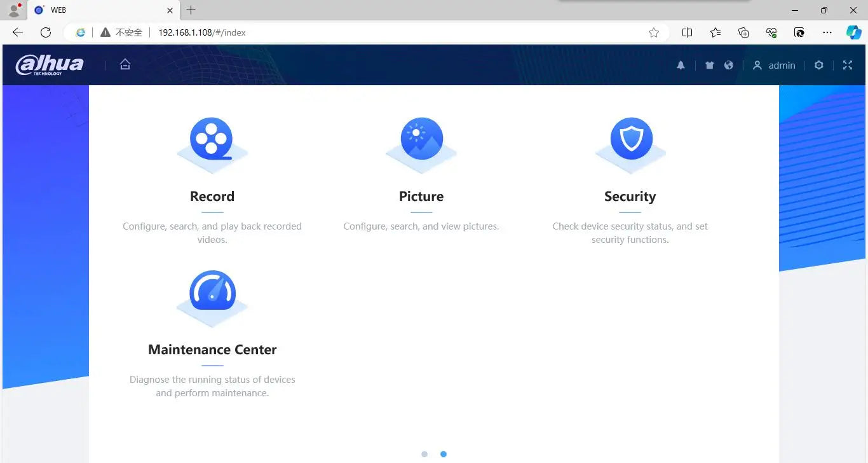Open browser favorites list
The width and height of the screenshot is (868, 463).
click(x=715, y=32)
